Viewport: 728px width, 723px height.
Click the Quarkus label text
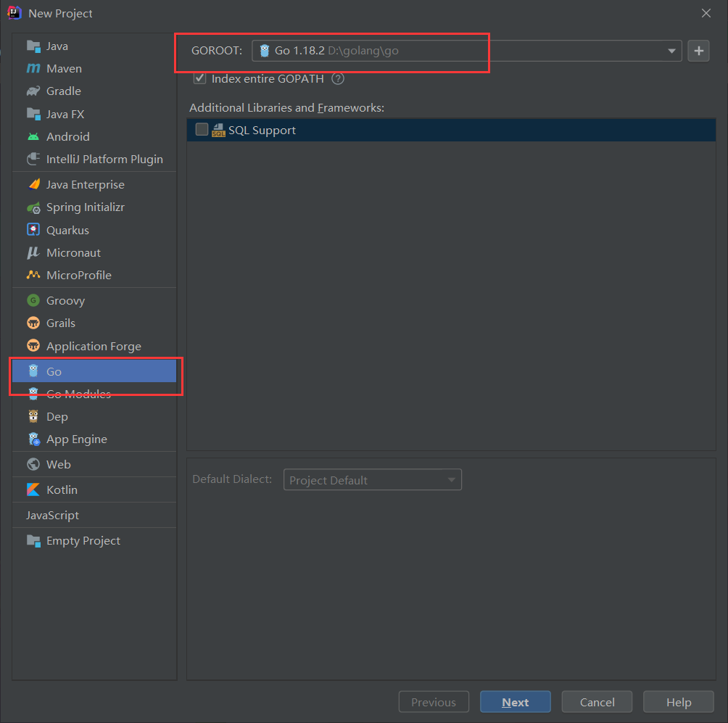pos(67,231)
